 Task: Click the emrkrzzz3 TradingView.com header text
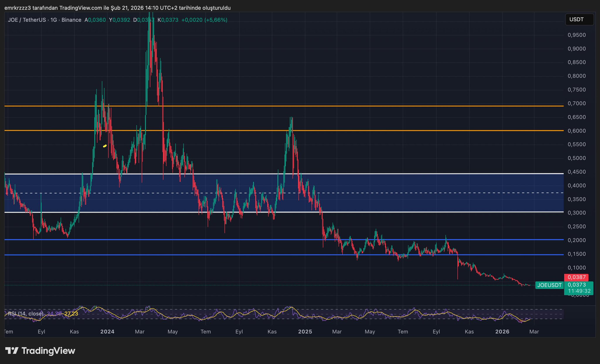point(117,8)
